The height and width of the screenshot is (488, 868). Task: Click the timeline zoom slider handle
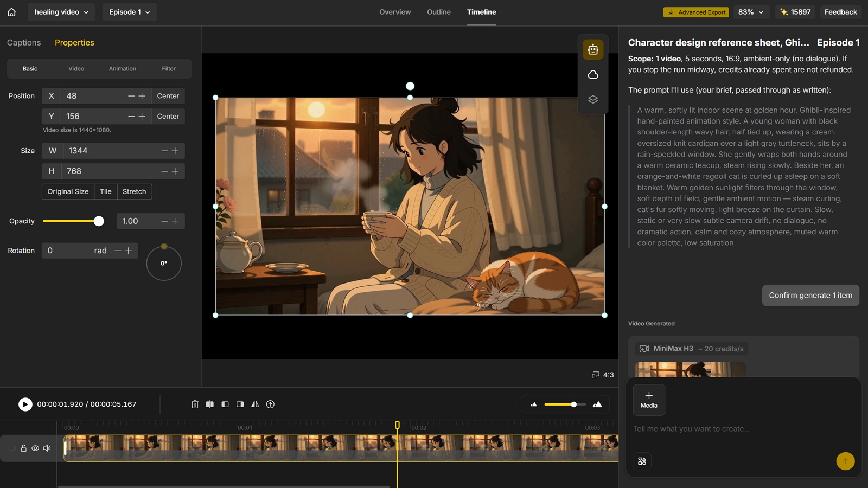click(573, 404)
